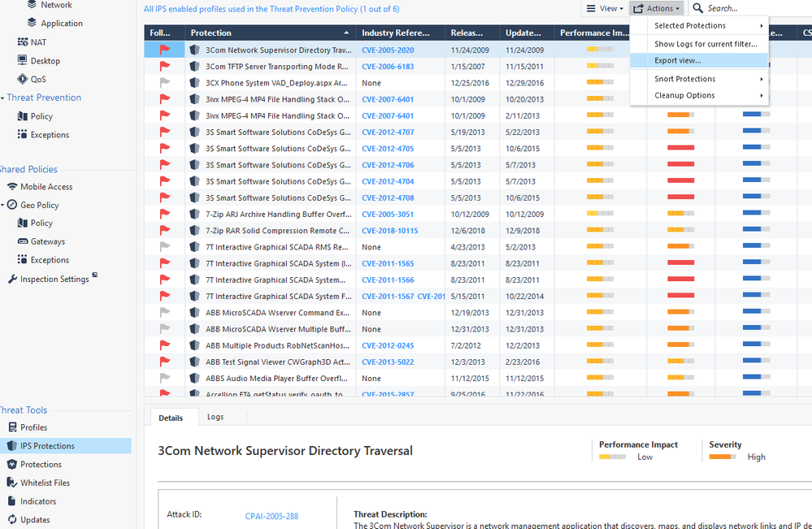Click the Severity bar in the details panel

722,457
